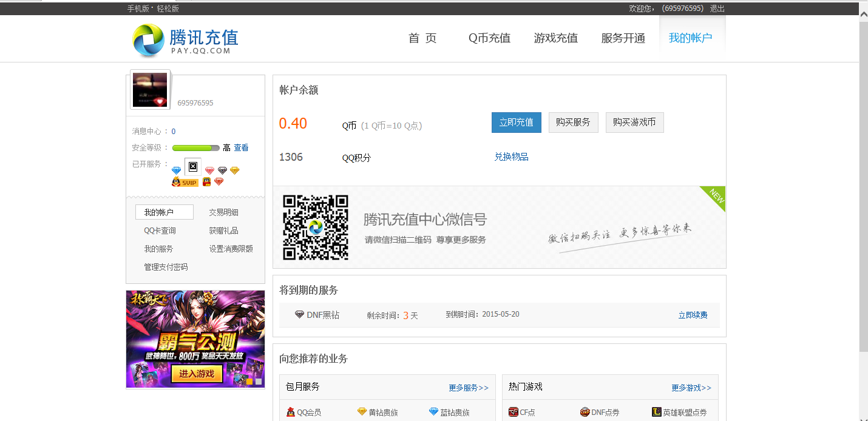Open the 霸气公测 game banner ad
The width and height of the screenshot is (868, 421).
pyautogui.click(x=195, y=339)
